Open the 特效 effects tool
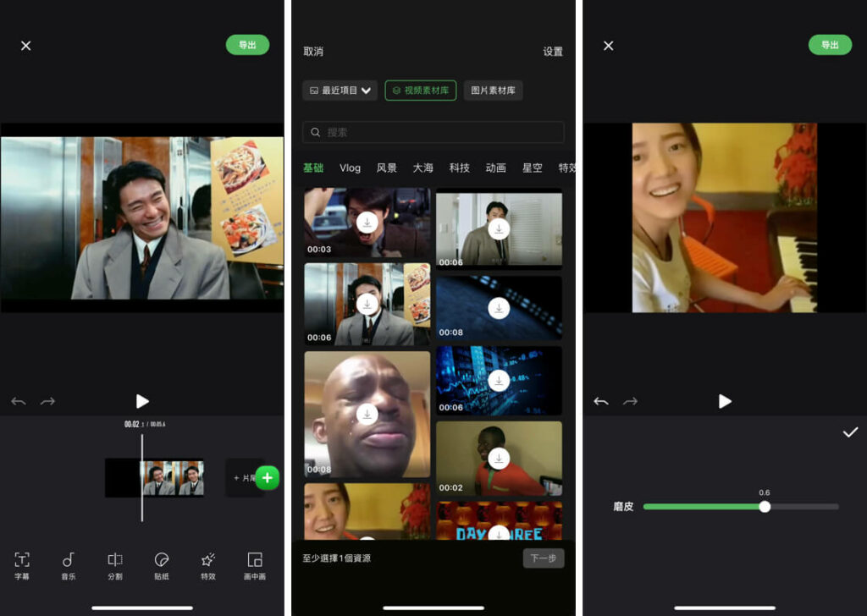 208,565
